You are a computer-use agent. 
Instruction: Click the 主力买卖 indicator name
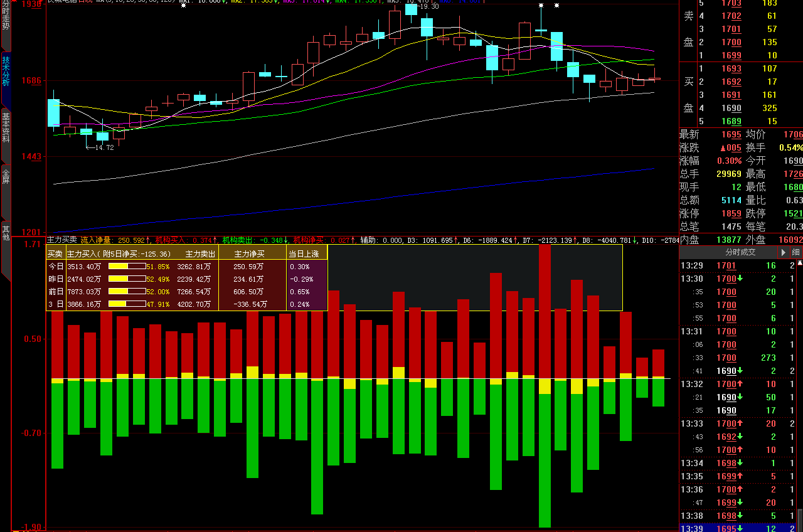pos(62,239)
